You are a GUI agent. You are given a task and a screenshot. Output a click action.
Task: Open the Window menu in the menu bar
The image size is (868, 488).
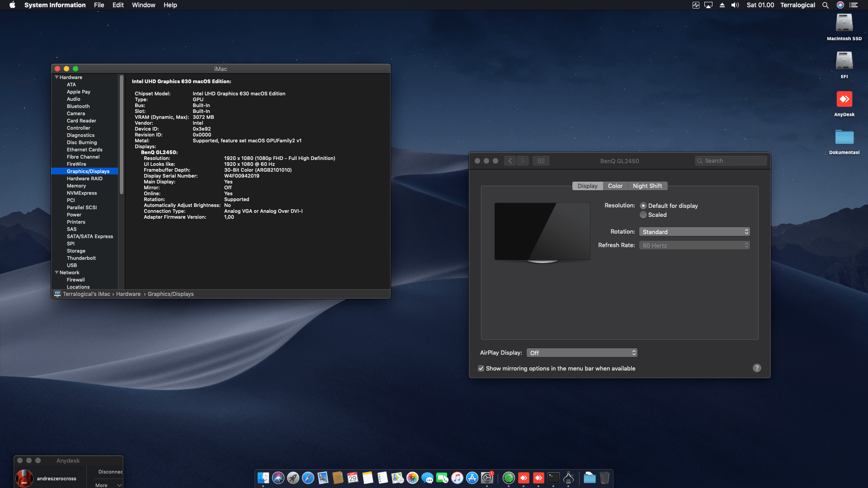pyautogui.click(x=143, y=5)
